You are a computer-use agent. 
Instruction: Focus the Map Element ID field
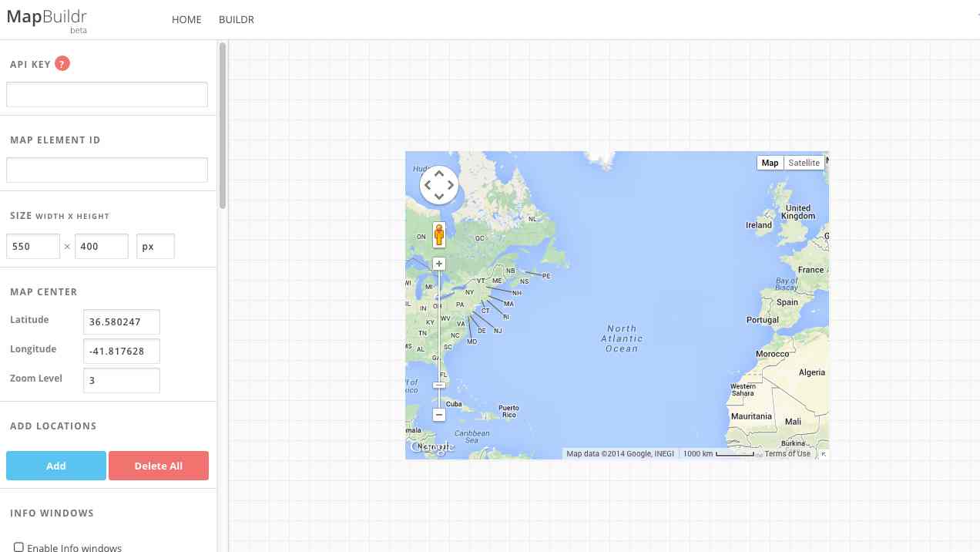(x=107, y=170)
